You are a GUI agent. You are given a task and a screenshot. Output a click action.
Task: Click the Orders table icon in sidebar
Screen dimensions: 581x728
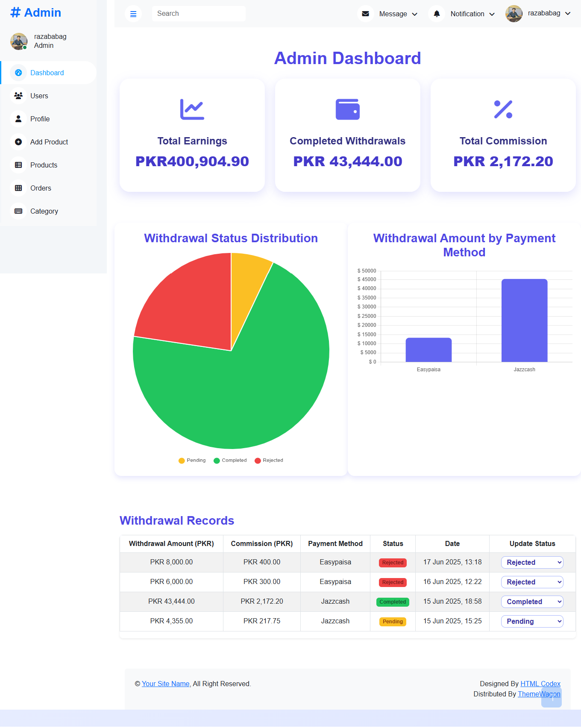18,188
